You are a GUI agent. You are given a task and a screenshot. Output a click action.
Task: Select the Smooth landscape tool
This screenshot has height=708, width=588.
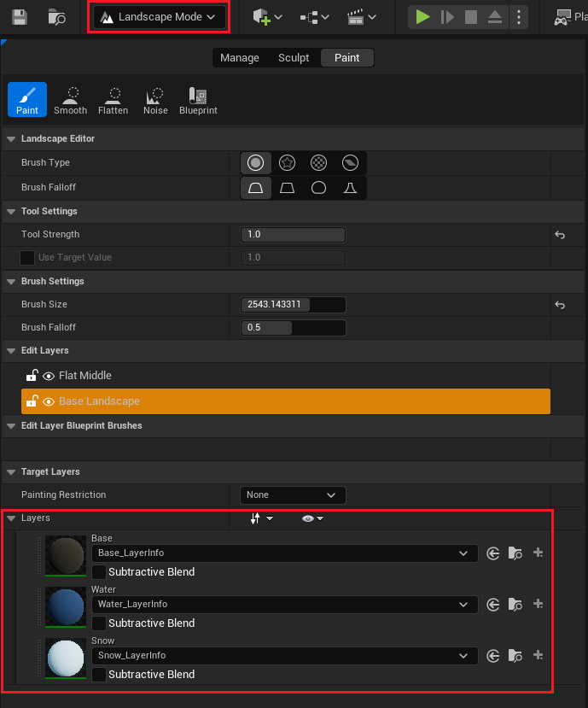[x=70, y=100]
